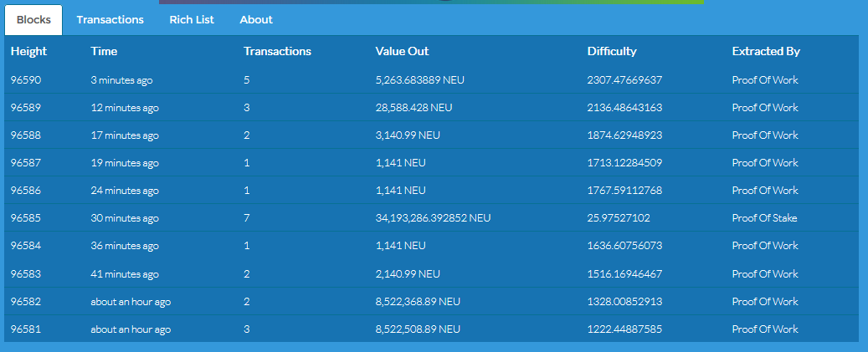Click difficulty 1328.00852913
Viewport: 868px width, 352px height.
(x=624, y=302)
